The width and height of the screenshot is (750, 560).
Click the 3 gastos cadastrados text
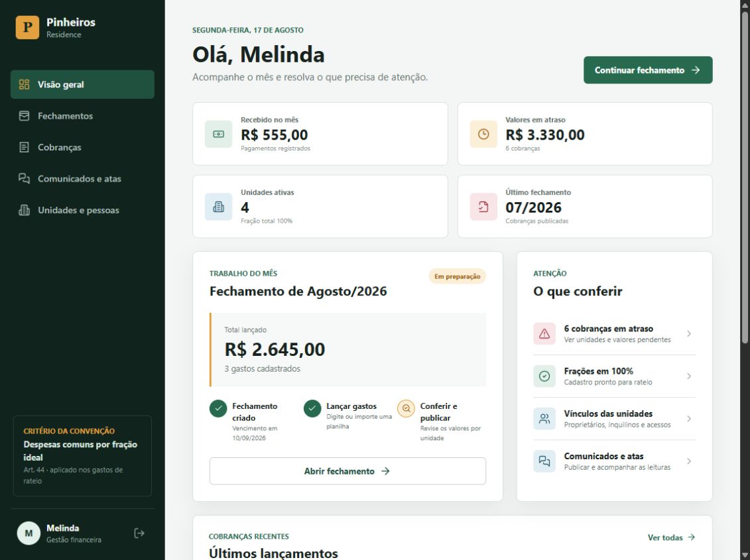tap(262, 368)
